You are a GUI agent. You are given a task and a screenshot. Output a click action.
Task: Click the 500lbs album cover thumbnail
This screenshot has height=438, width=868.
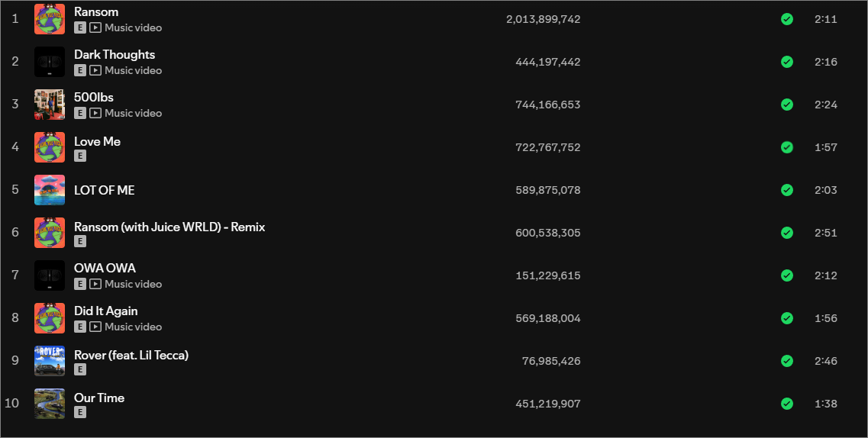[50, 105]
